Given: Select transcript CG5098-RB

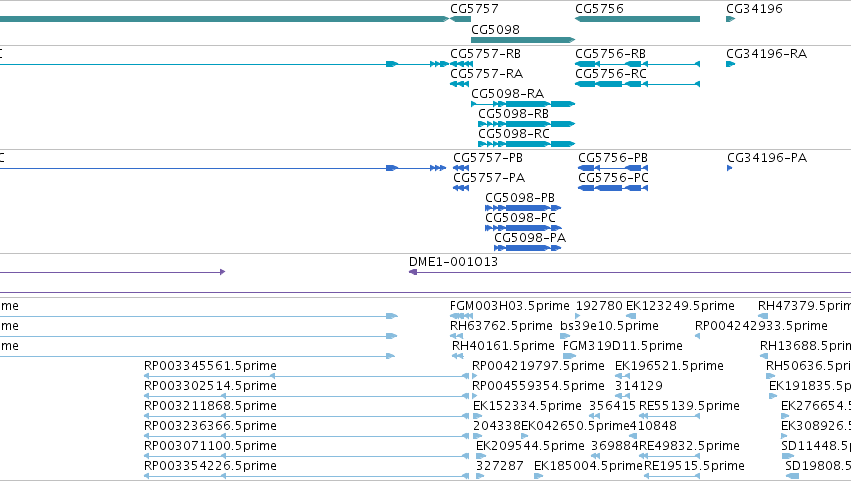Looking at the screenshot, I should [513, 114].
